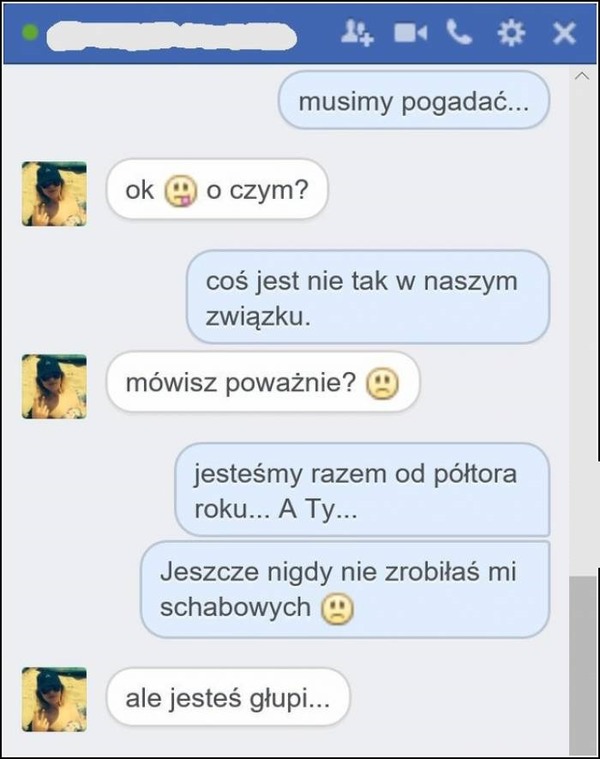Start a video call
Screen dimensions: 600x759
pos(410,33)
